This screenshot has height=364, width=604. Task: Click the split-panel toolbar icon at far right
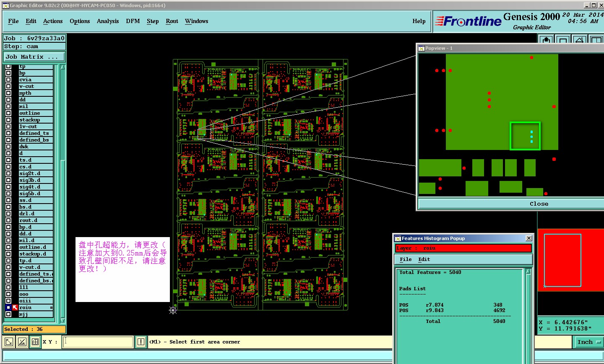point(596,40)
